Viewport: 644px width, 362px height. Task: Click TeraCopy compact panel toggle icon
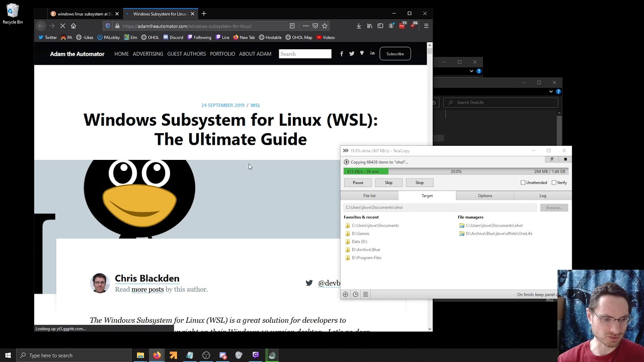click(x=551, y=159)
